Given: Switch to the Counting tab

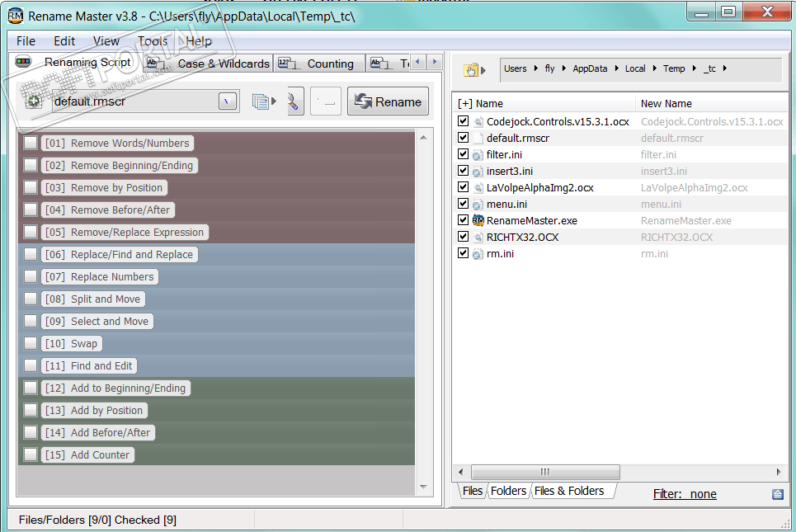Looking at the screenshot, I should click(319, 64).
